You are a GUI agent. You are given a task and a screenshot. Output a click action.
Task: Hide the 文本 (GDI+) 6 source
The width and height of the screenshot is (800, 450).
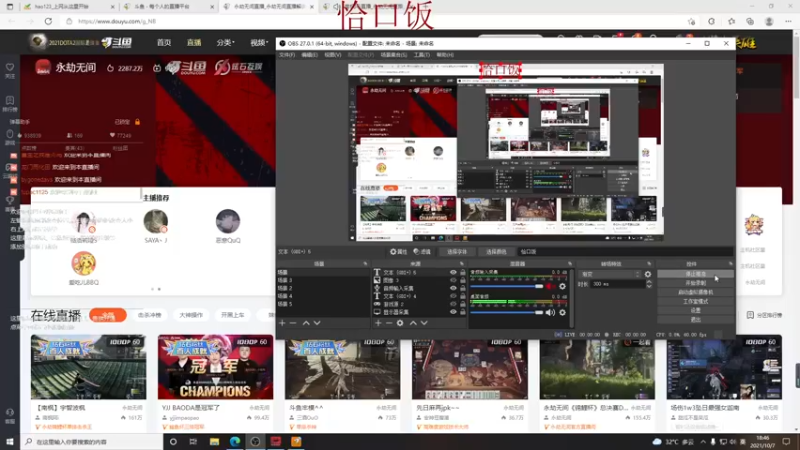pyautogui.click(x=453, y=272)
